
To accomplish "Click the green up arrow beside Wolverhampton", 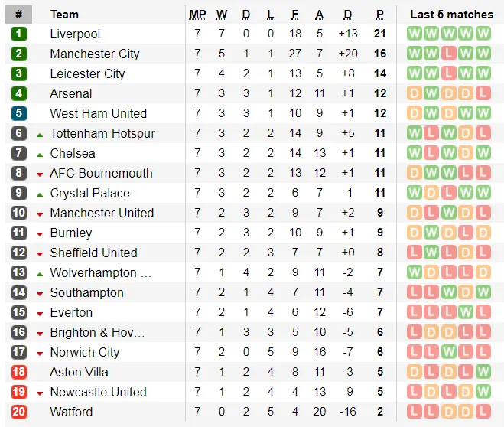I will pyautogui.click(x=40, y=273).
